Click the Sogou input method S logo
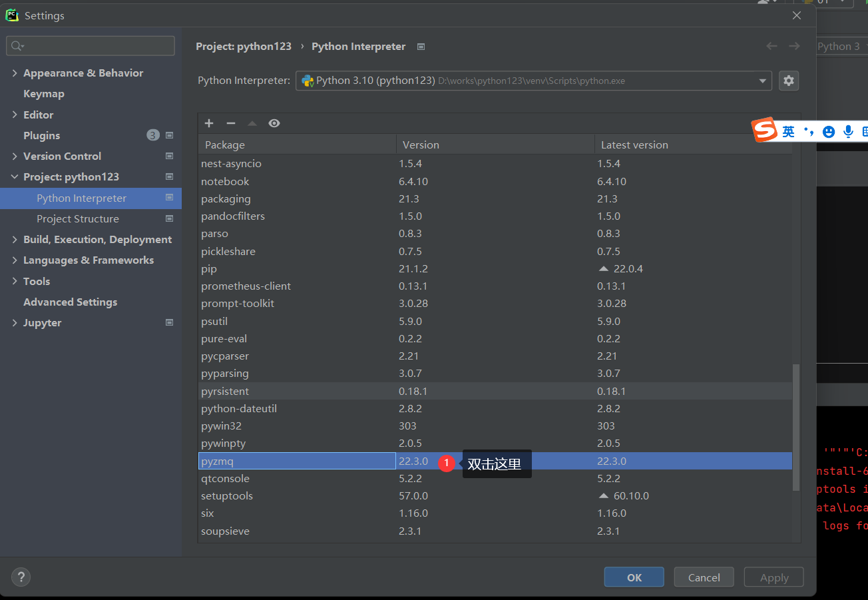 coord(765,131)
